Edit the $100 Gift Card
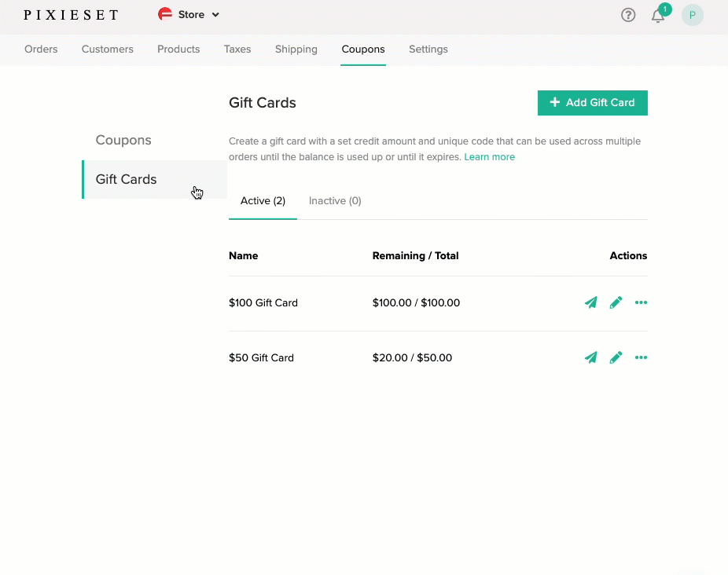Image resolution: width=728 pixels, height=575 pixels. coord(616,302)
